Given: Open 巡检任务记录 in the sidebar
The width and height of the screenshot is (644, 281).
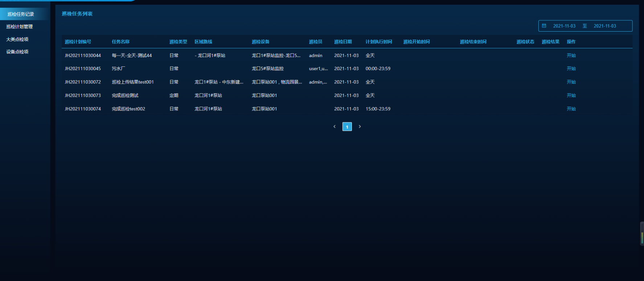Looking at the screenshot, I should 21,14.
